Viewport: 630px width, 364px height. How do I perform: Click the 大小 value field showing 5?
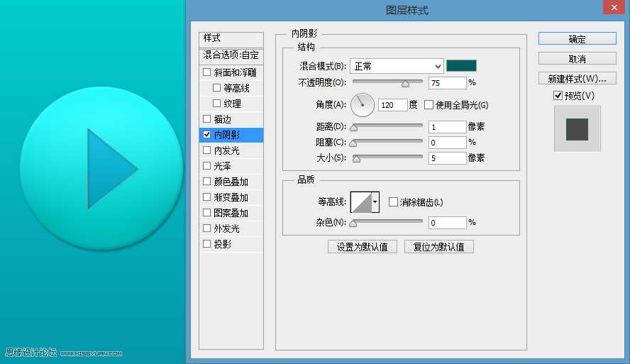coord(447,158)
